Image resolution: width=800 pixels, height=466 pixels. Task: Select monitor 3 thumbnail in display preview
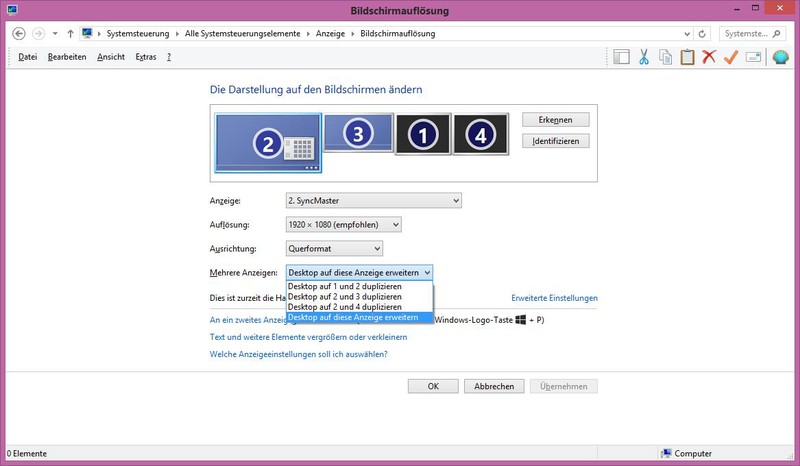pos(357,134)
